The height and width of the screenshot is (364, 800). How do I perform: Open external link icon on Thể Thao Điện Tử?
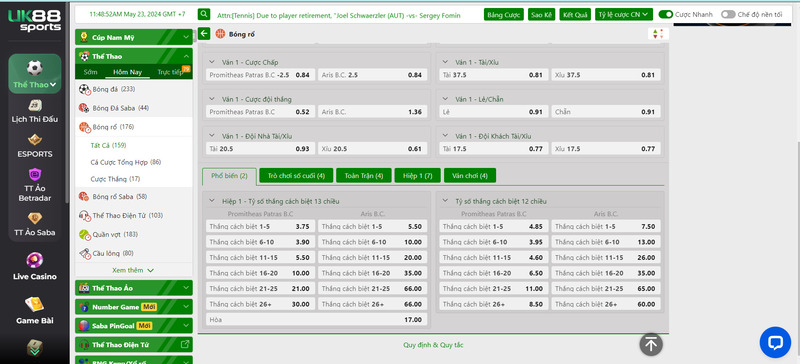coord(186,345)
